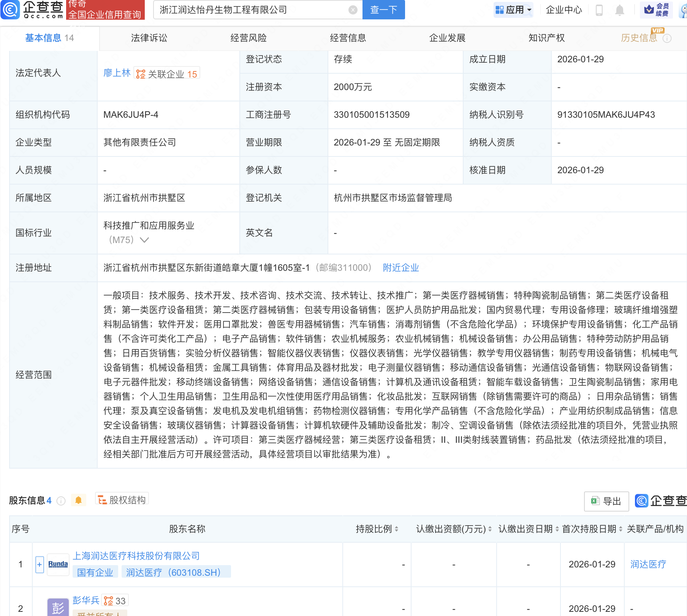Toggle sorting on the 认缴出资额 column
The width and height of the screenshot is (687, 616).
(489, 529)
